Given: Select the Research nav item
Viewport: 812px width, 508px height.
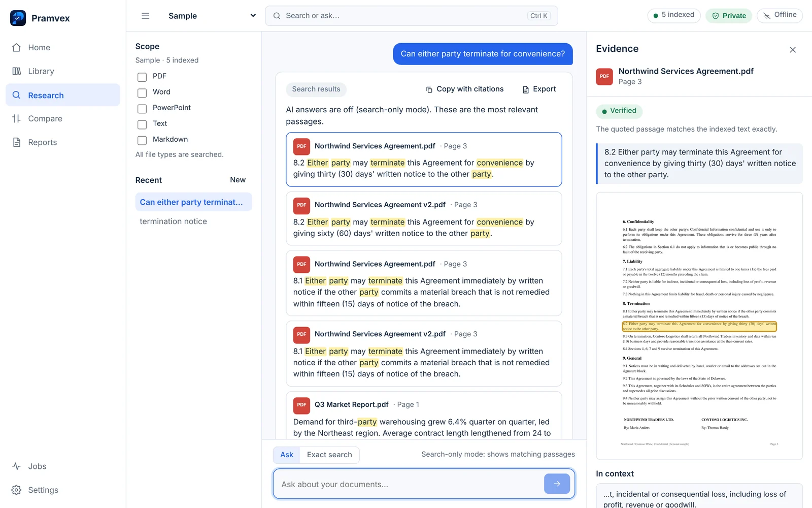Looking at the screenshot, I should pos(63,95).
